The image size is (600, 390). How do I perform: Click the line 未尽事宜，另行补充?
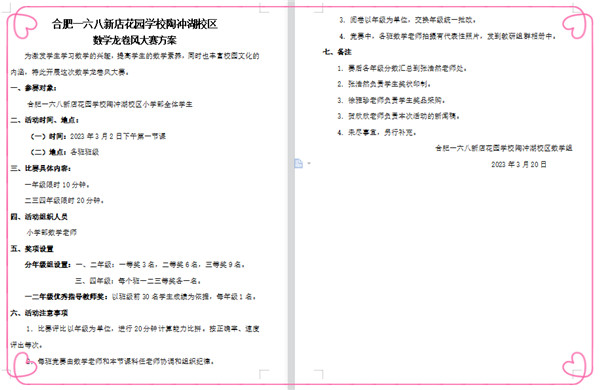coord(377,132)
